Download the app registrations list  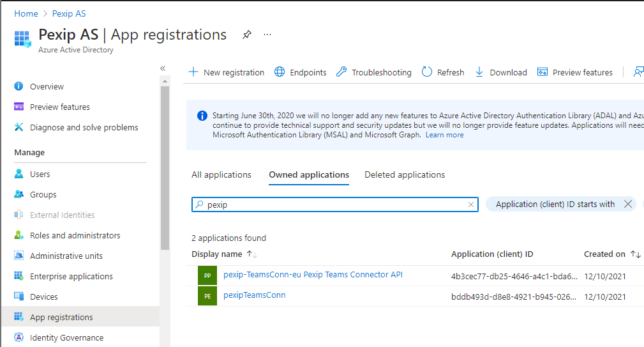click(x=501, y=72)
